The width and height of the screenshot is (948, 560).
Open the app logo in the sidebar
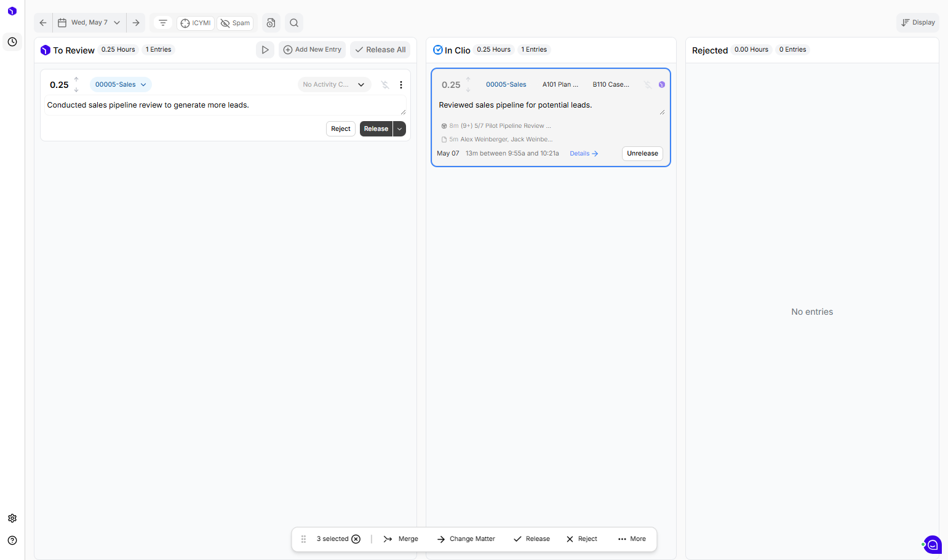coord(12,11)
